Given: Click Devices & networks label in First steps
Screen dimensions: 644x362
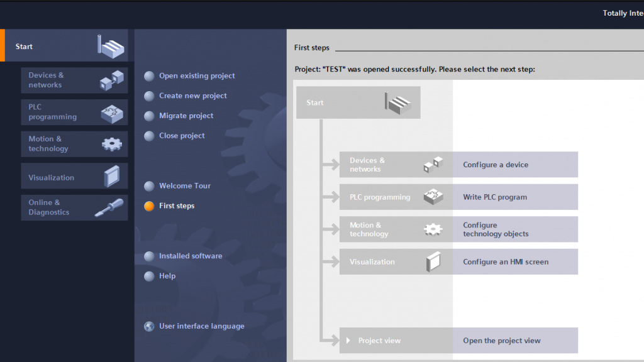Looking at the screenshot, I should click(367, 165).
